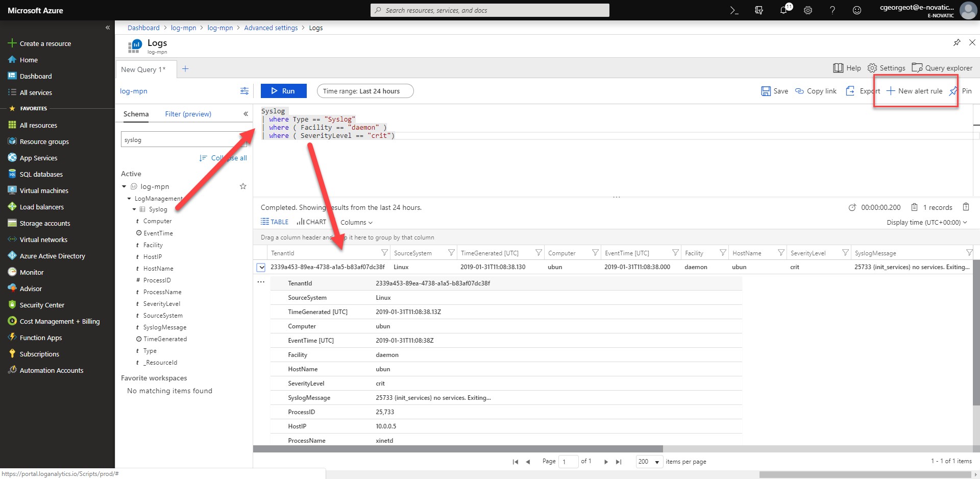Run the query
980x479 pixels.
(284, 91)
